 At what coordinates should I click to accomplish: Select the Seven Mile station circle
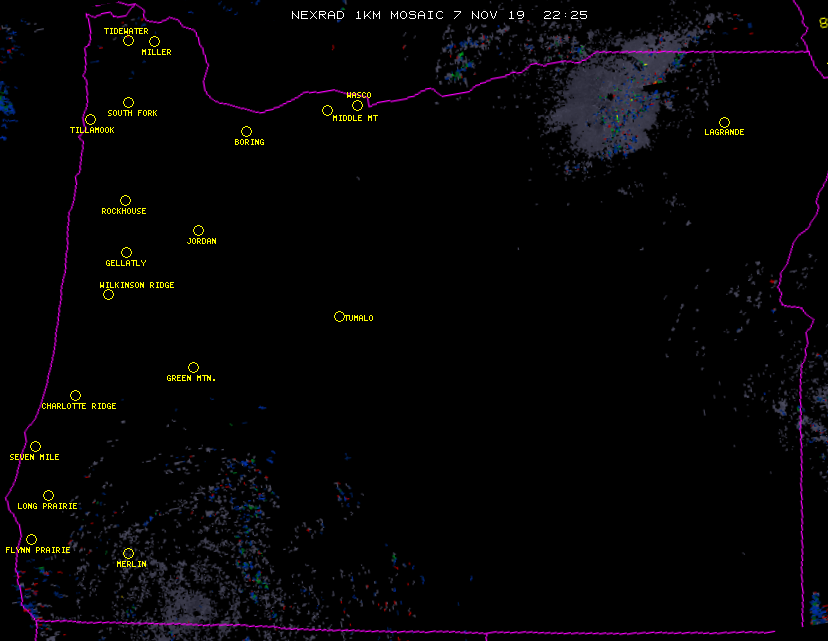tap(35, 447)
